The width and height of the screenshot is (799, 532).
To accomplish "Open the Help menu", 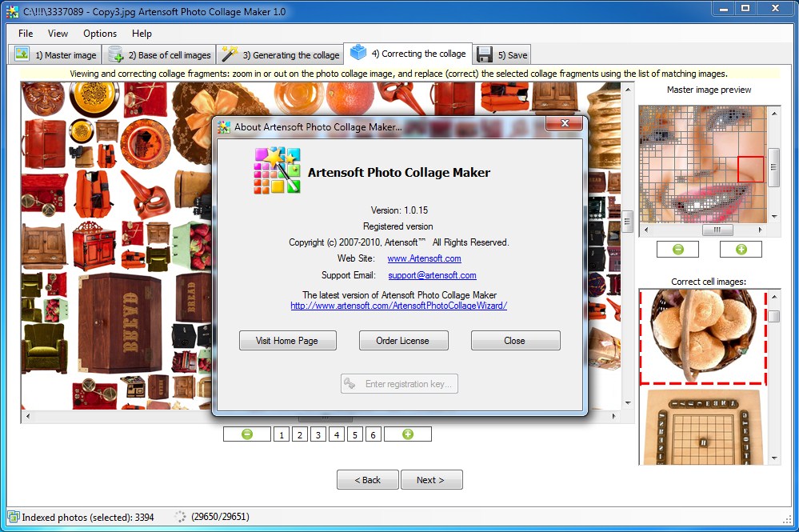I will click(x=142, y=34).
